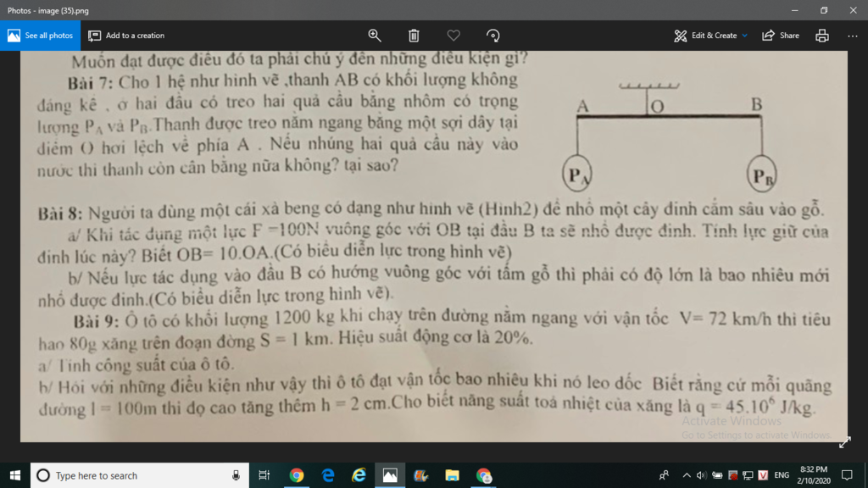Click Add to a creation

pos(126,36)
